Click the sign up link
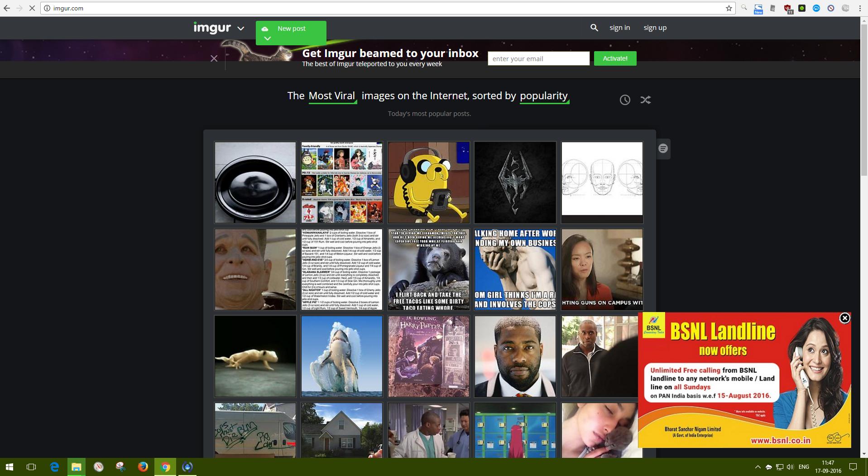The width and height of the screenshot is (868, 476). [x=655, y=28]
